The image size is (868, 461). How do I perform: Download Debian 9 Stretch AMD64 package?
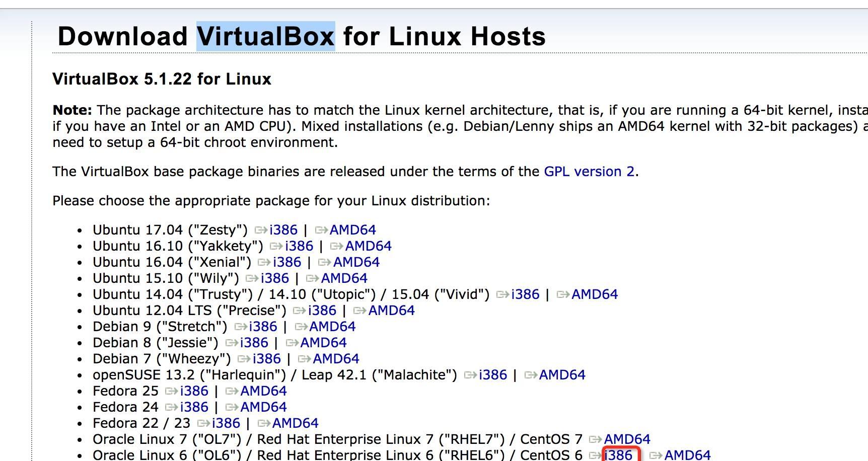click(x=333, y=327)
